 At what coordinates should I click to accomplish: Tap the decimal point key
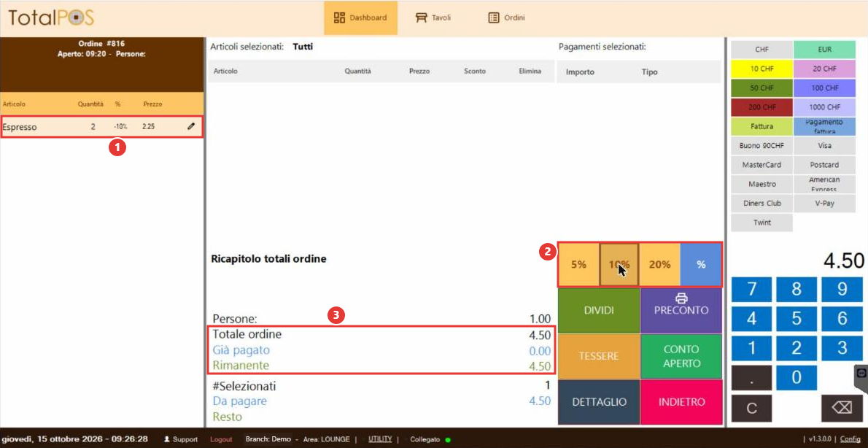pyautogui.click(x=752, y=378)
